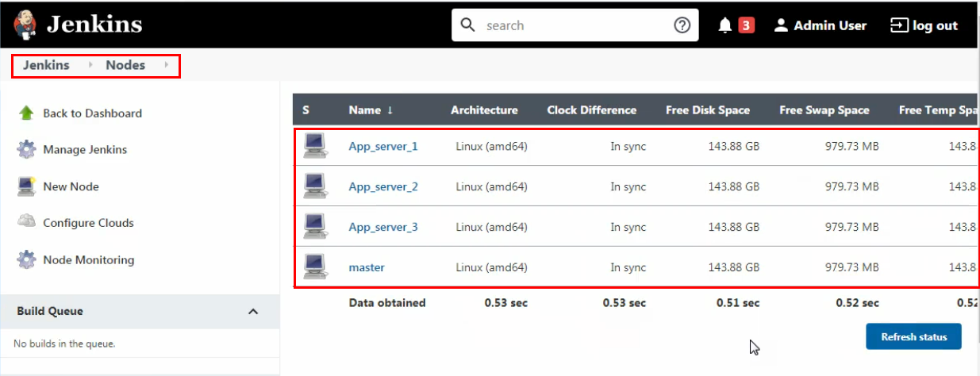Expand the Jenkins breadcrumb arrow
This screenshot has height=376, width=980.
coord(90,65)
